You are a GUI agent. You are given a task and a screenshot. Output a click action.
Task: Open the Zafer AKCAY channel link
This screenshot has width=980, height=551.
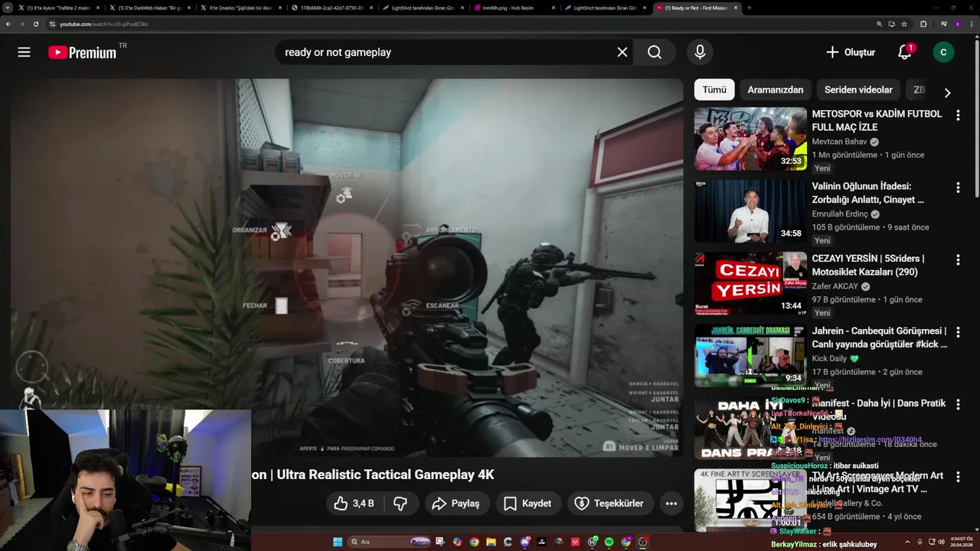(836, 286)
